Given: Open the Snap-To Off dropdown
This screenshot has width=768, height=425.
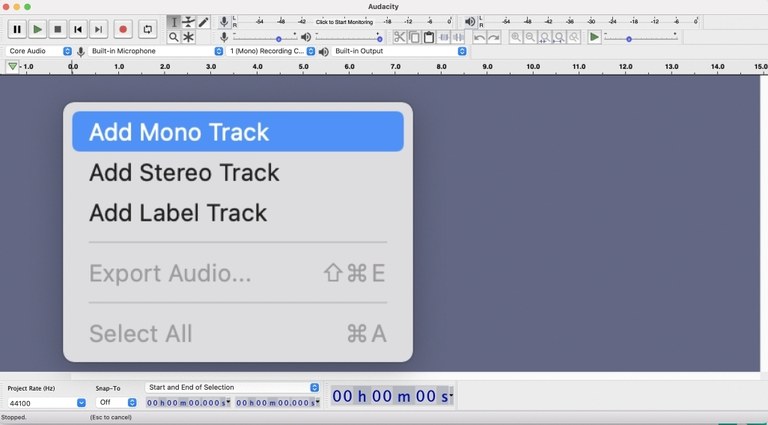Looking at the screenshot, I should tap(116, 403).
